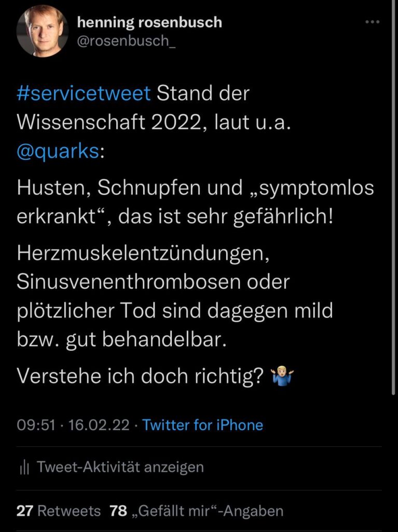Screen dimensions: 398x532
Task: Open the #servicetweet hashtag
Action: pyautogui.click(x=84, y=94)
